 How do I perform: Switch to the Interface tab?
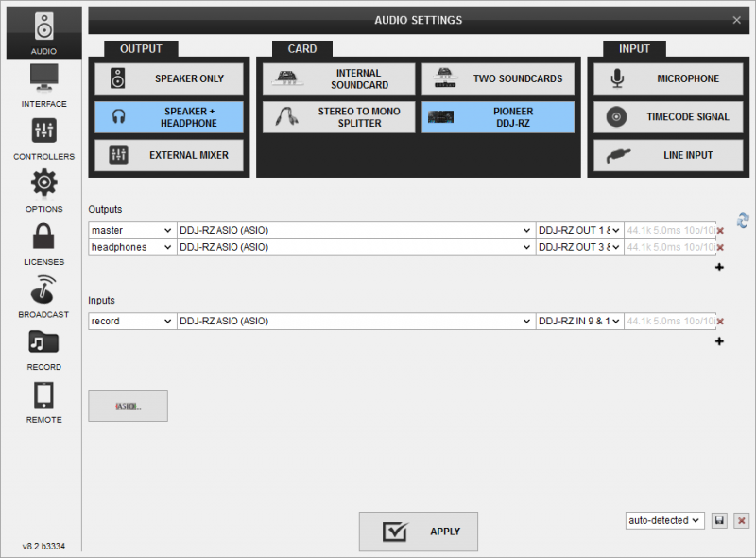tap(43, 86)
